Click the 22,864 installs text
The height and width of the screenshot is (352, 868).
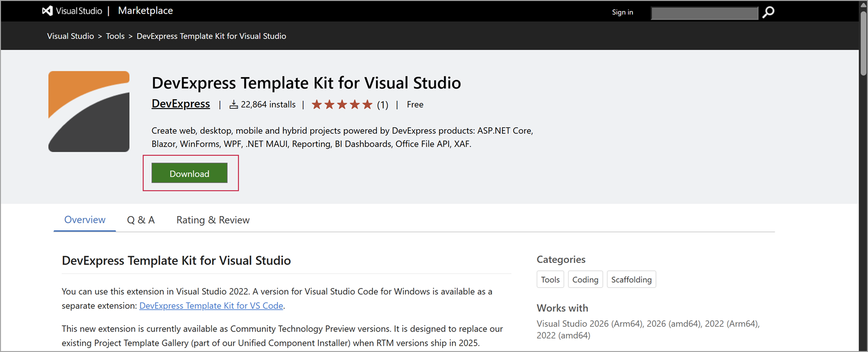268,104
